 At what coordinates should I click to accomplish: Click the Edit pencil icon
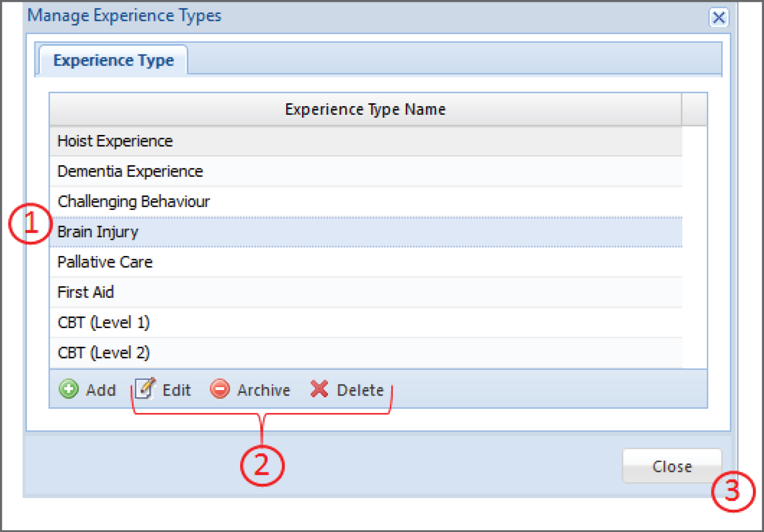(x=145, y=389)
